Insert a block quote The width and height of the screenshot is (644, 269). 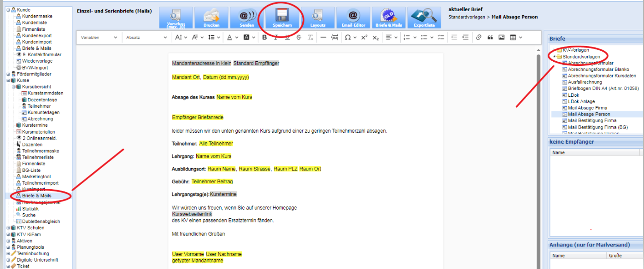coord(490,37)
